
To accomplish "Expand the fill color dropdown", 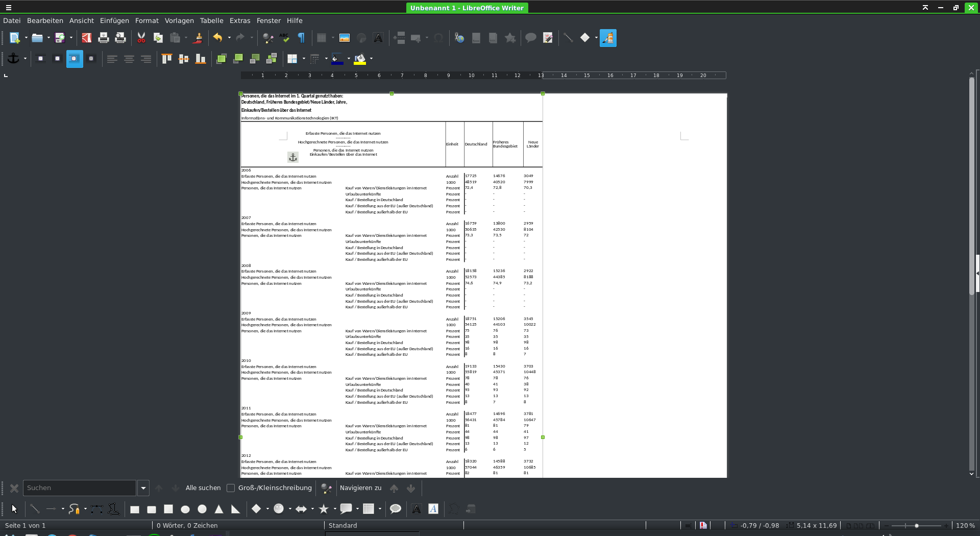I will tap(371, 59).
